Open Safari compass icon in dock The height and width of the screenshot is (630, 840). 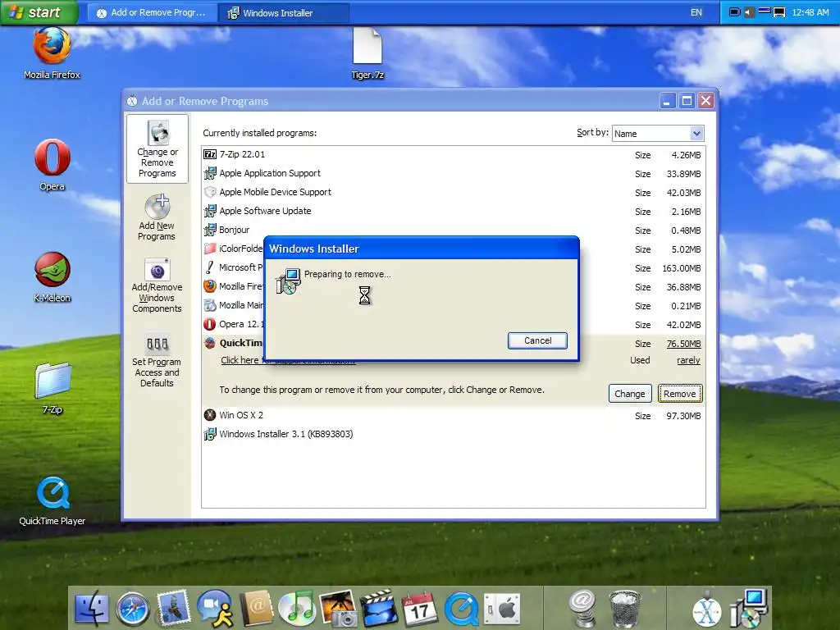tap(132, 609)
